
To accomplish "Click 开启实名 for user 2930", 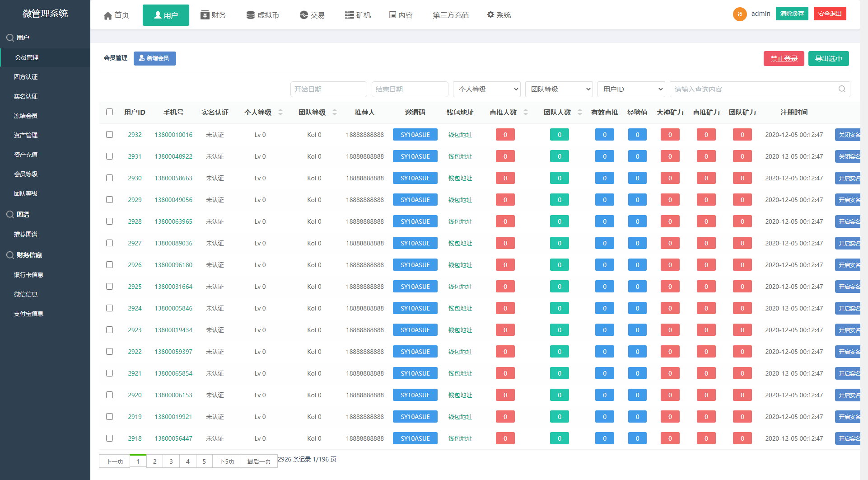I will tap(848, 178).
